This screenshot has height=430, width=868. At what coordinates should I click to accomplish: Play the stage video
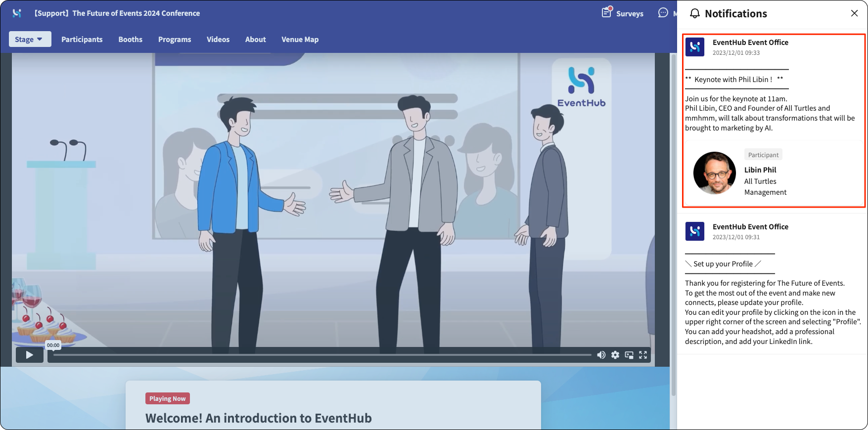(30, 355)
